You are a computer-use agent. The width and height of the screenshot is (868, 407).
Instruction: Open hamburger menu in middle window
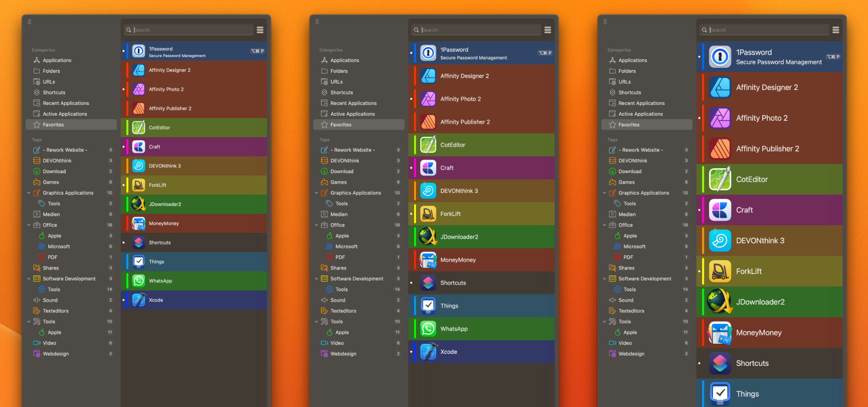click(x=547, y=30)
